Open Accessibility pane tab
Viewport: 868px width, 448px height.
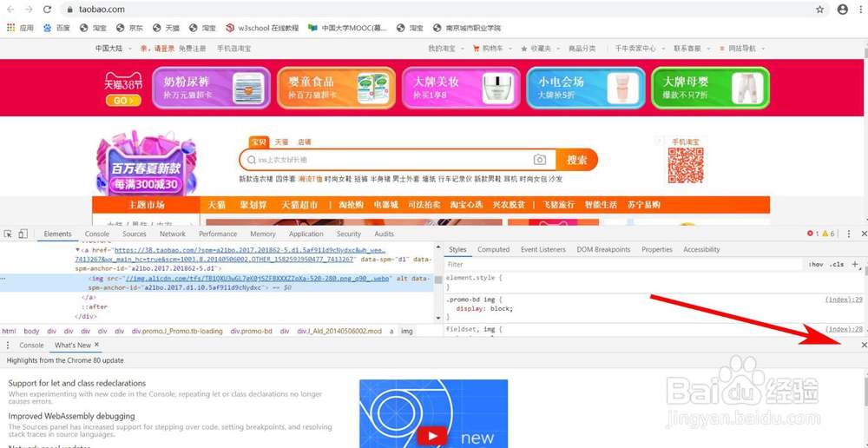click(x=701, y=250)
